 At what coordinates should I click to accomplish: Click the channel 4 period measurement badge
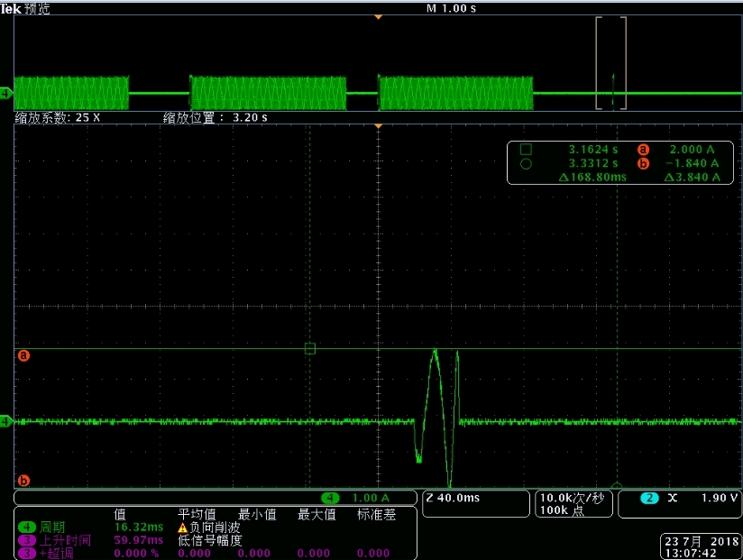pyautogui.click(x=27, y=527)
